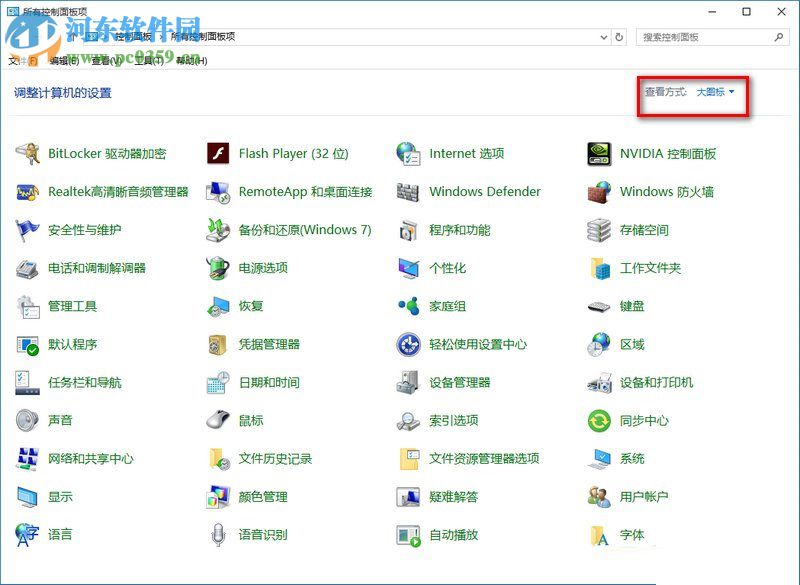Open 用户帐户 settings
Screen dimensions: 800x585
(x=644, y=497)
